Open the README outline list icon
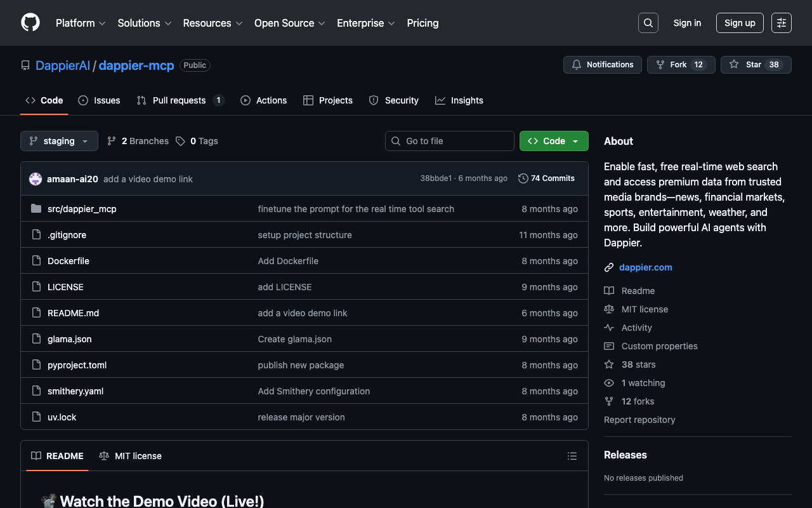This screenshot has width=812, height=508. point(572,456)
